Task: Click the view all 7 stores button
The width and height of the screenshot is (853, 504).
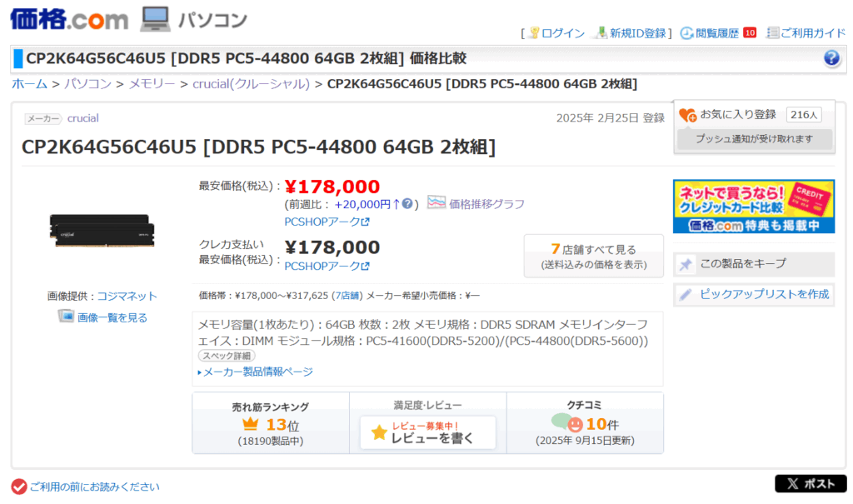Action: (x=593, y=255)
